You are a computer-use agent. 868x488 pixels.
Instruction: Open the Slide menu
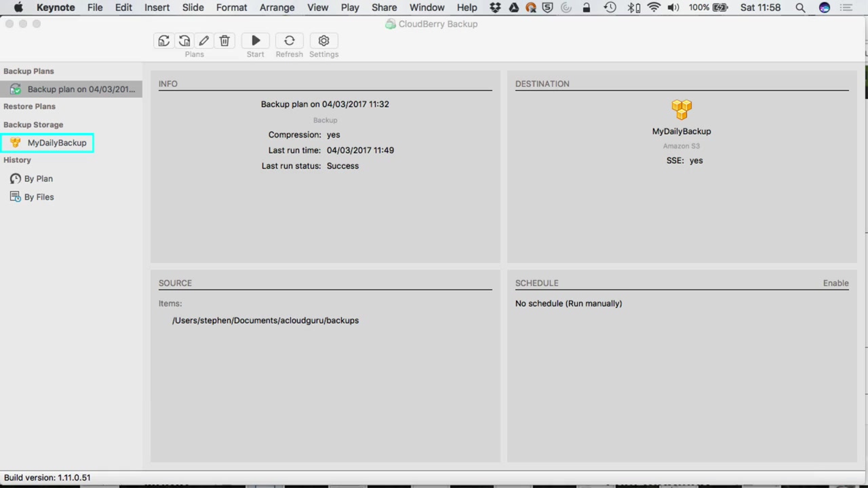point(193,7)
